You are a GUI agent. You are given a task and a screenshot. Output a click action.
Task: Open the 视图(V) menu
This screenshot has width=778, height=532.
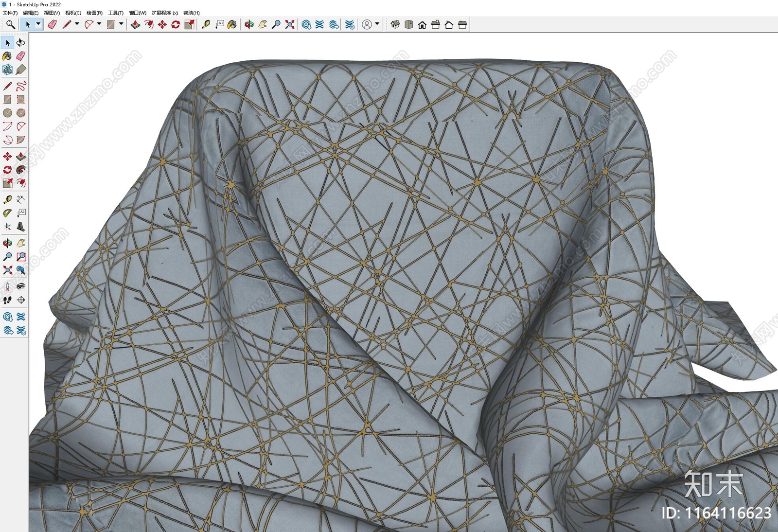coord(52,13)
